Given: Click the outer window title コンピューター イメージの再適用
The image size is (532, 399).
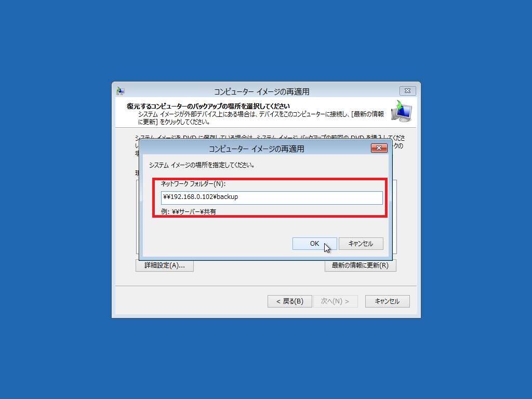Looking at the screenshot, I should pyautogui.click(x=261, y=91).
